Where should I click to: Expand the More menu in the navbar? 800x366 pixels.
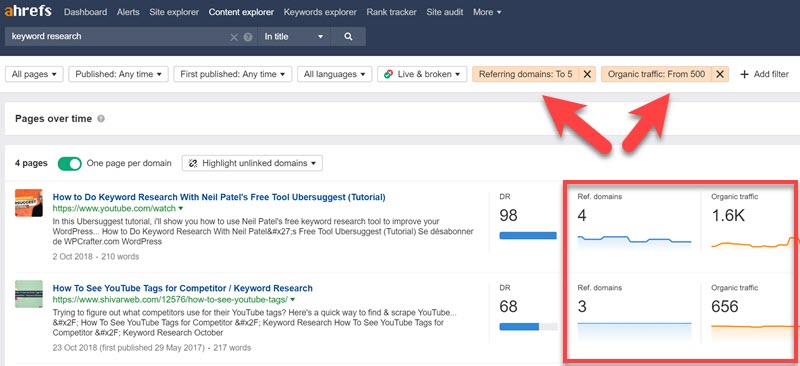[x=487, y=12]
